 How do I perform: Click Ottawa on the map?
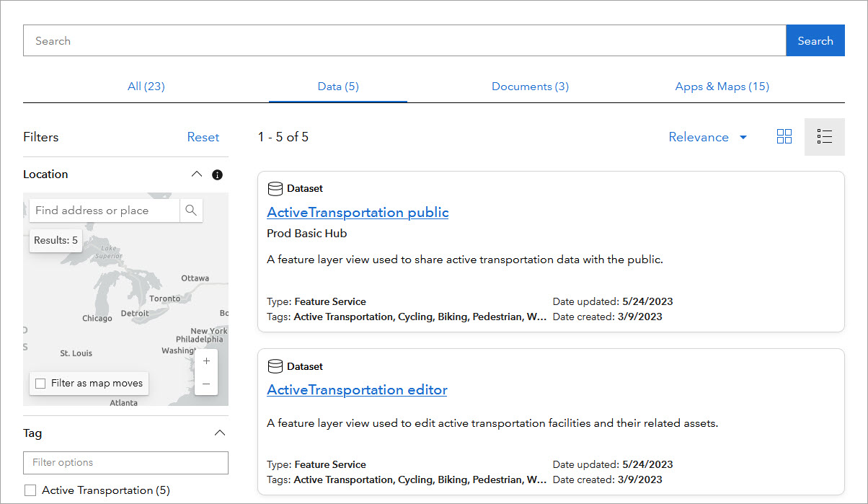(x=195, y=278)
